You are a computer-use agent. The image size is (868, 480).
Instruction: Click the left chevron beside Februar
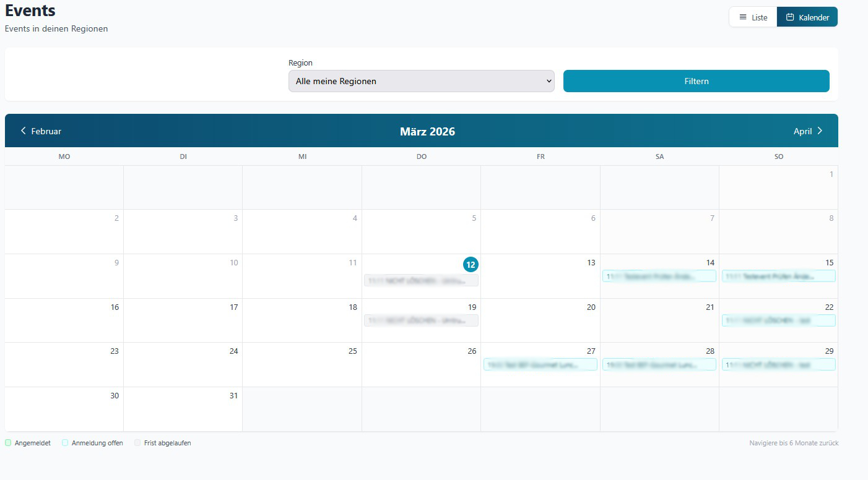click(24, 131)
